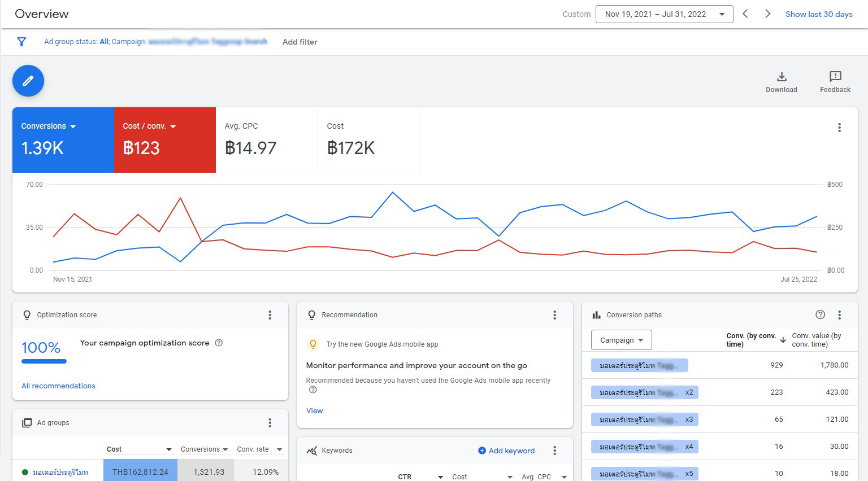
Task: Click Add filter field
Action: point(300,42)
